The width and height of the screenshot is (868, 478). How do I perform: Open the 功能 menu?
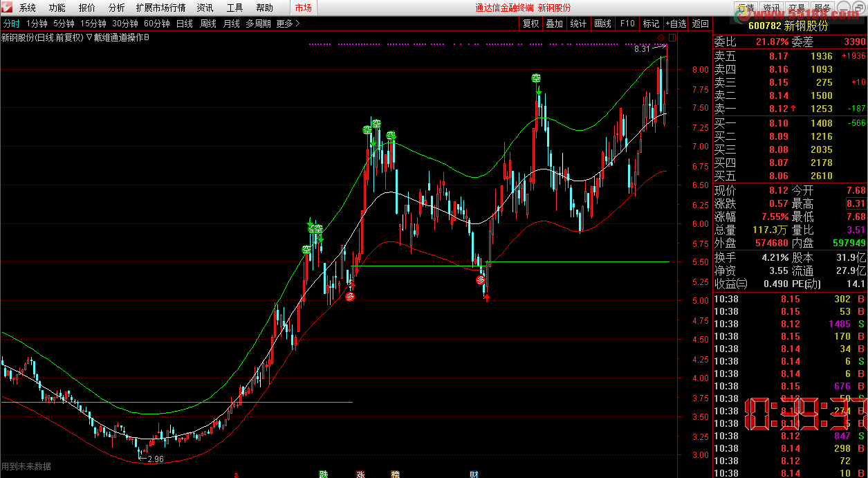coord(57,8)
